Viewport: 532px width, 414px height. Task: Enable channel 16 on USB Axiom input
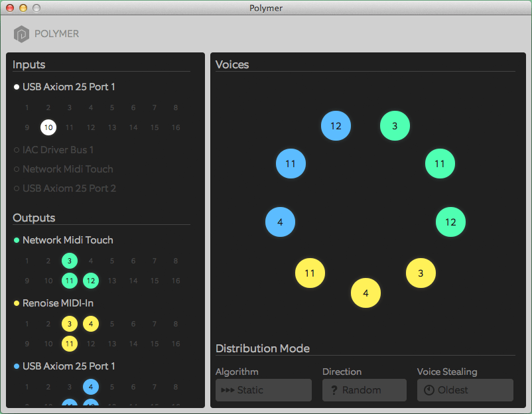176,127
